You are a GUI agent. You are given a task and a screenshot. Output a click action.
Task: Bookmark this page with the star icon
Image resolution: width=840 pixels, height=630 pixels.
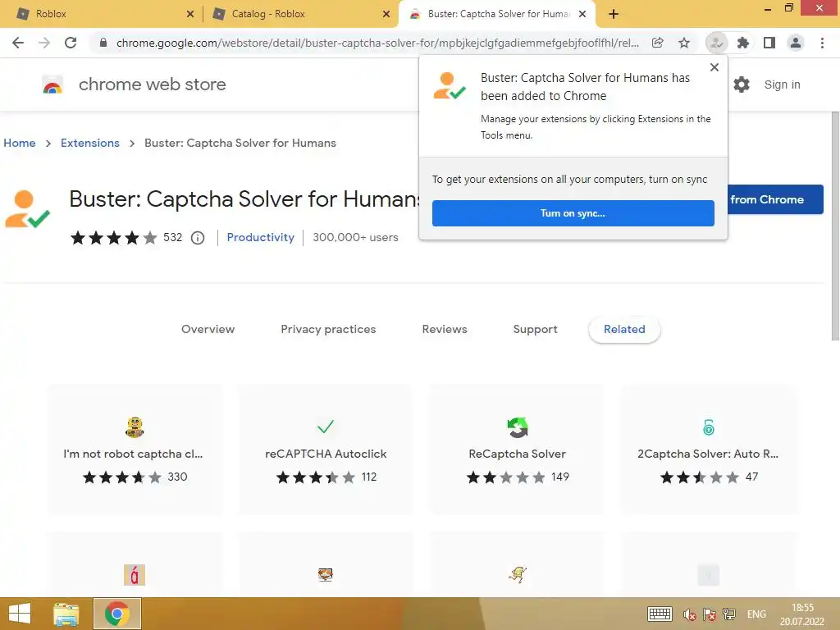pos(684,43)
